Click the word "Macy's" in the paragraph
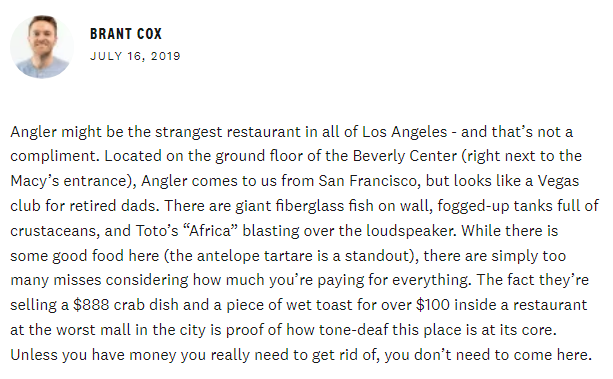Screen dimensions: 613x379 coord(34,181)
